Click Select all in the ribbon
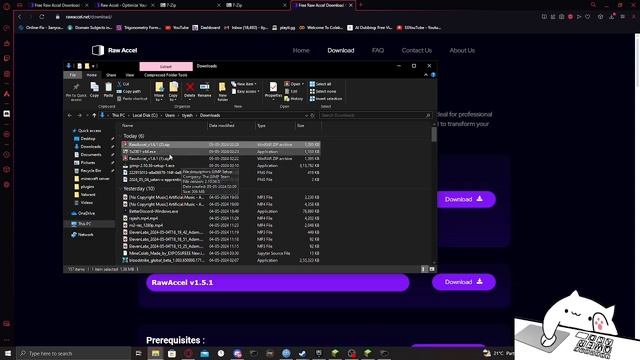The height and width of the screenshot is (360, 640). coord(320,84)
